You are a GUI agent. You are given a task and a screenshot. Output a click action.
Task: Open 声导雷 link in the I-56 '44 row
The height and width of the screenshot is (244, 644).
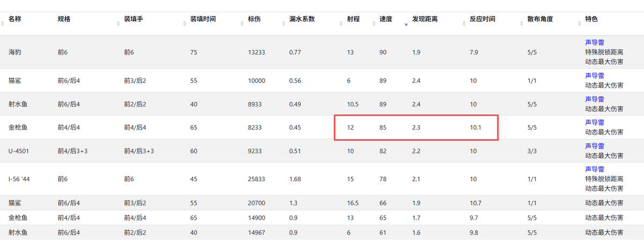pos(594,169)
